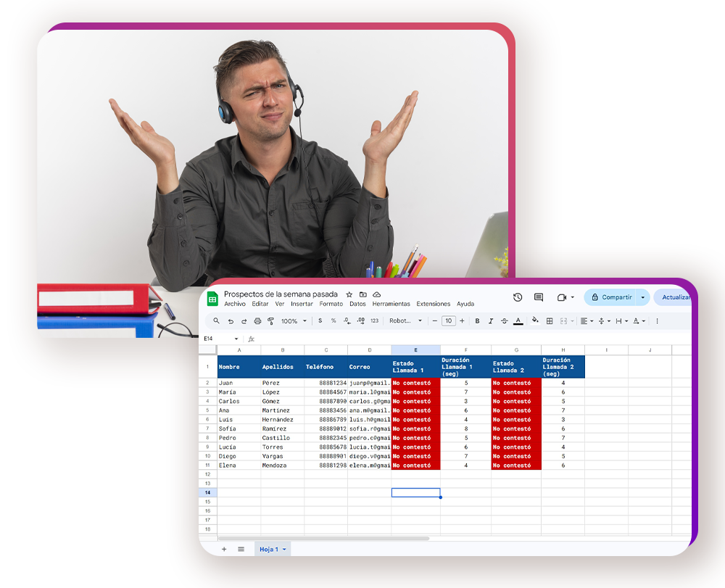Screen dimensions: 725x588
Task: Click the undo arrow icon
Action: 231,321
